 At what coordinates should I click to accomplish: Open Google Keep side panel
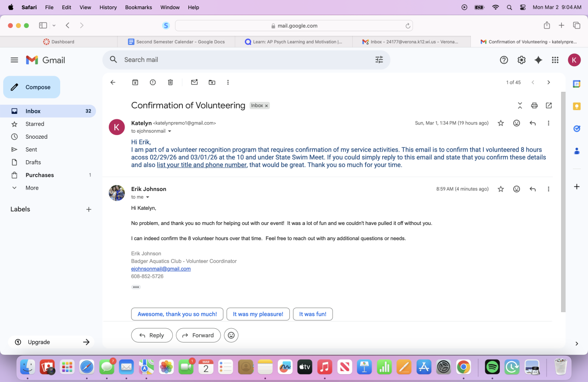(x=577, y=107)
